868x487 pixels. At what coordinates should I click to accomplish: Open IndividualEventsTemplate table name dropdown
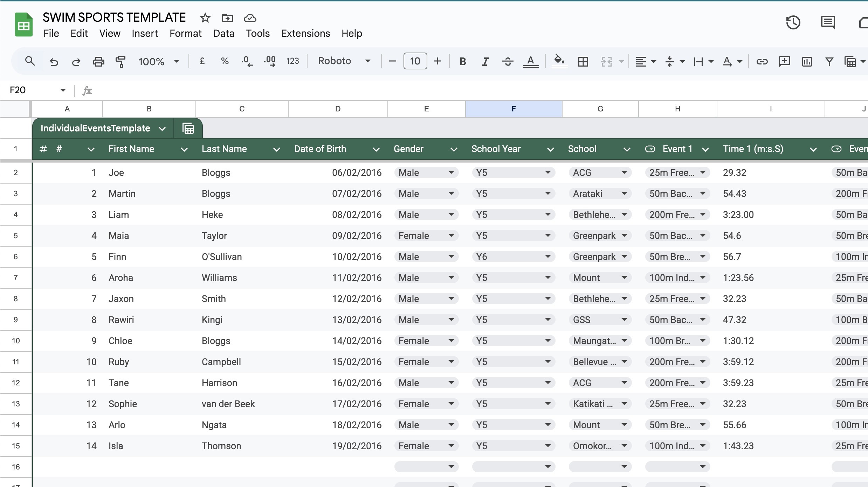[162, 129]
